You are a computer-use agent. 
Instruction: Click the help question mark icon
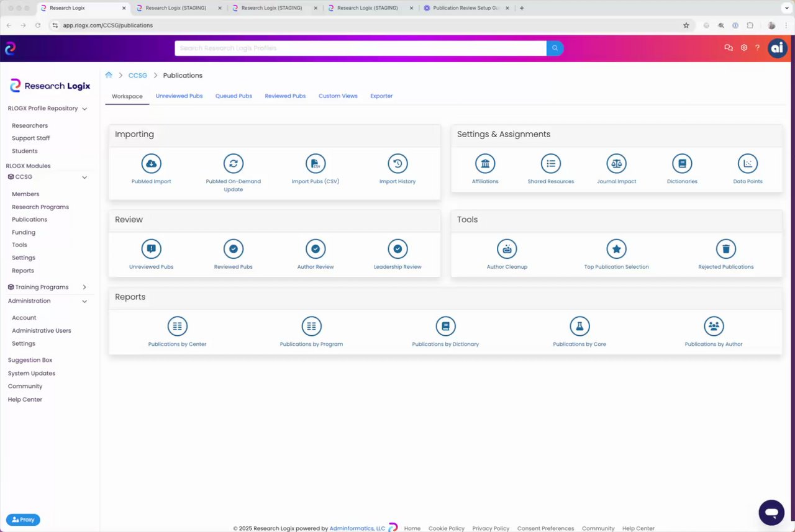click(757, 48)
